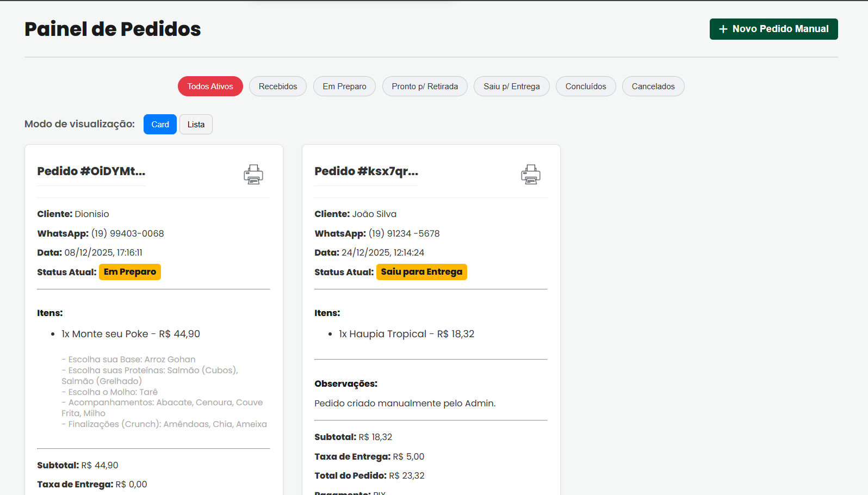Click Em Preparo status badge on Dionisio's order
This screenshot has height=495, width=868.
point(130,272)
